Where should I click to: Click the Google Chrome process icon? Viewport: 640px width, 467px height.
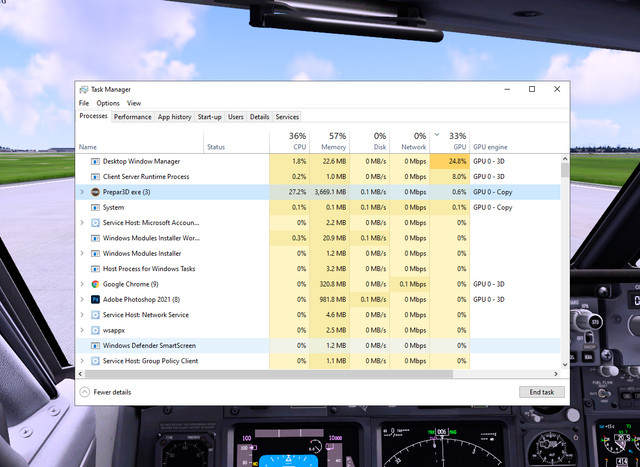click(95, 284)
